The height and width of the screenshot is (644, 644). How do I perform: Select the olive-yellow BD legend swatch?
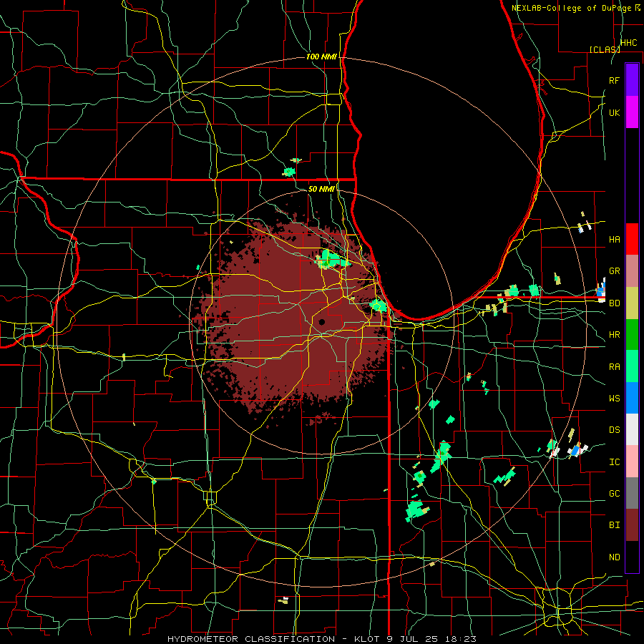(x=632, y=303)
